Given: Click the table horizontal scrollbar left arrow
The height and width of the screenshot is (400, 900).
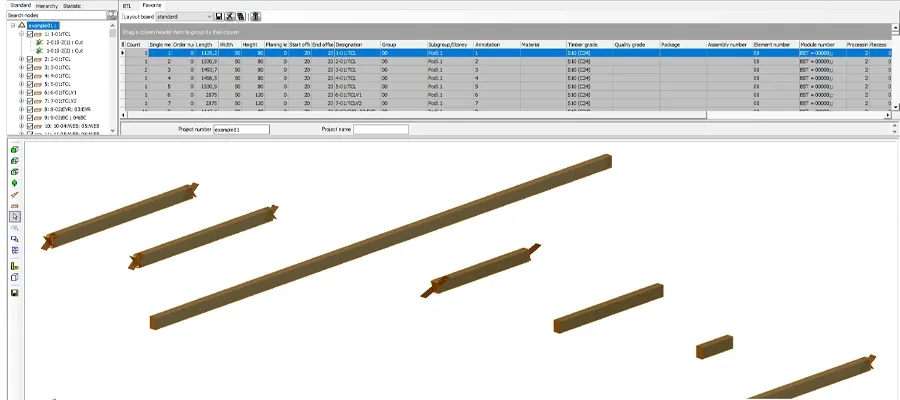Looking at the screenshot, I should [x=124, y=115].
